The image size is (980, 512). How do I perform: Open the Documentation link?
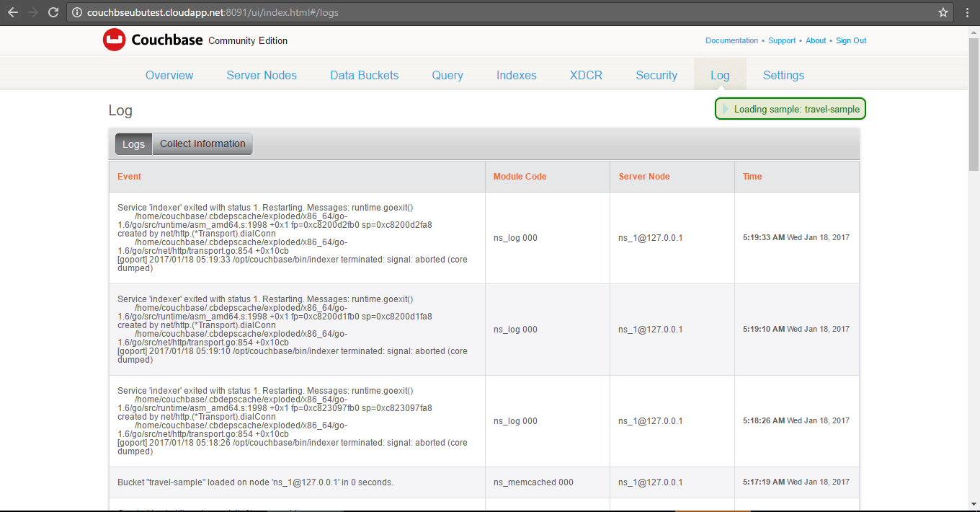[x=731, y=40]
